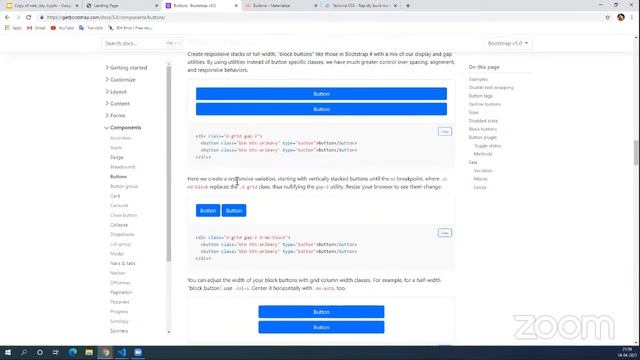Switch to the Buttons - Materialize tab
640x360 pixels.
click(280, 6)
